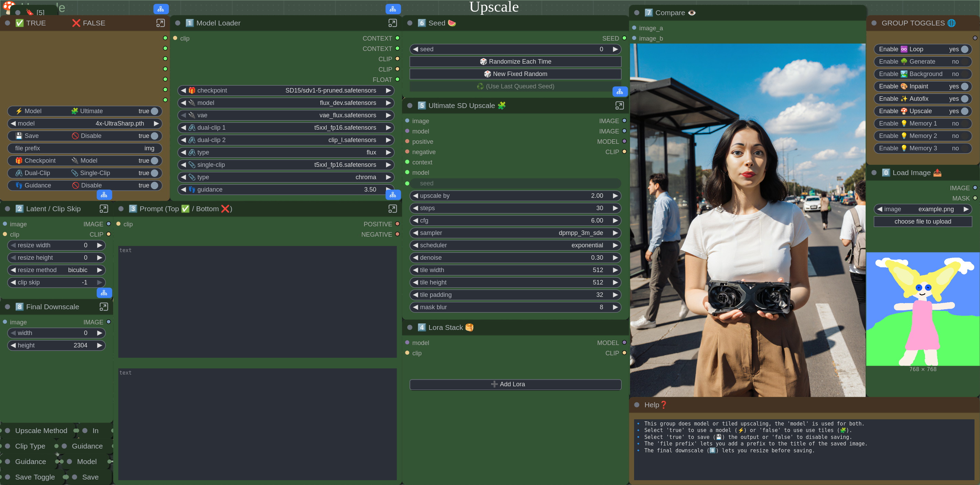Screen dimensions: 980x485
Task: Open blue network icon below Seed node
Action: click(619, 92)
